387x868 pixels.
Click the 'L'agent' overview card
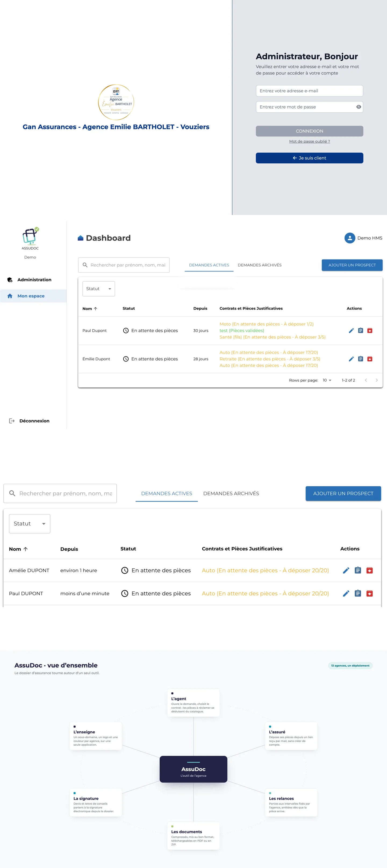click(193, 702)
